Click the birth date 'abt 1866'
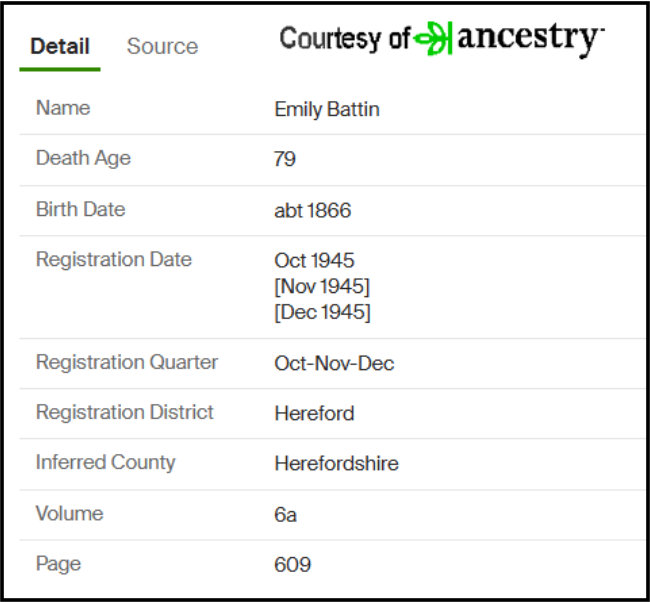The width and height of the screenshot is (650, 602). click(x=313, y=210)
